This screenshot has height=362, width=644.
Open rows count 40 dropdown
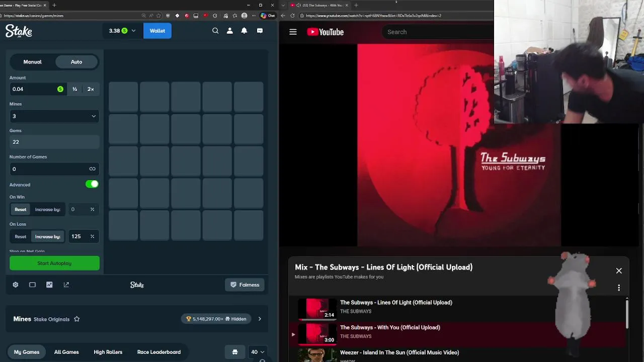258,352
